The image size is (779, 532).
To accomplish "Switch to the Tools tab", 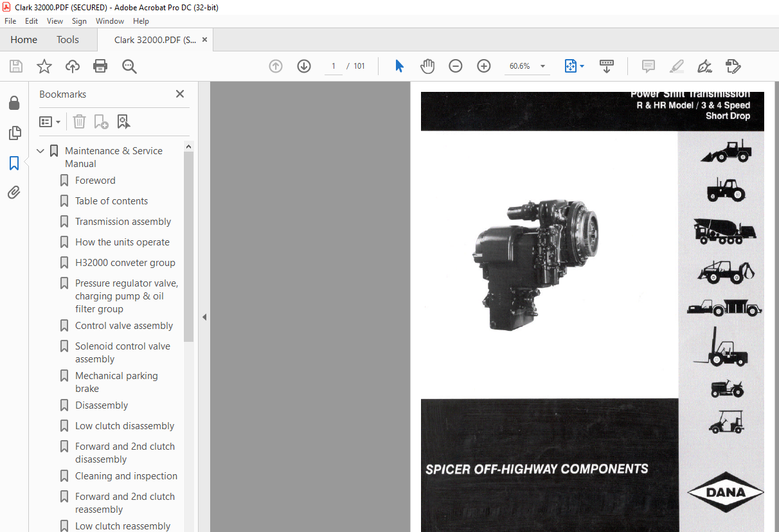I will click(67, 40).
